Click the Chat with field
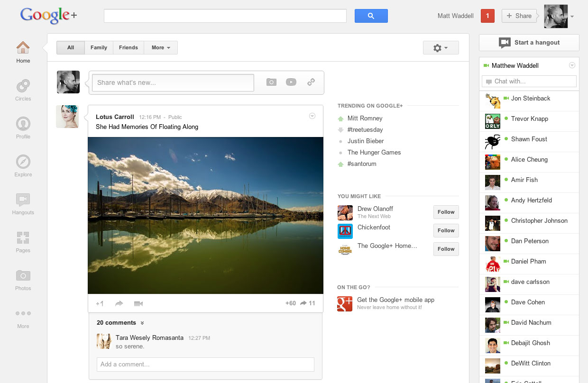 click(529, 82)
